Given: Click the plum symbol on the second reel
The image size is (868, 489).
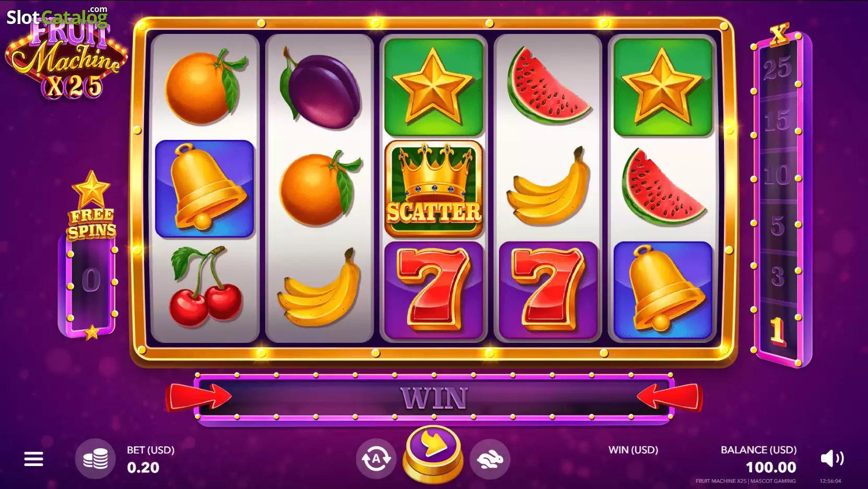Looking at the screenshot, I should [319, 88].
